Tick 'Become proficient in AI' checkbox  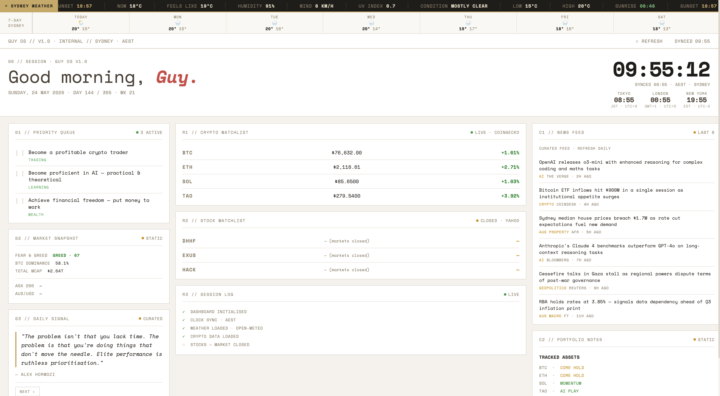[20, 174]
